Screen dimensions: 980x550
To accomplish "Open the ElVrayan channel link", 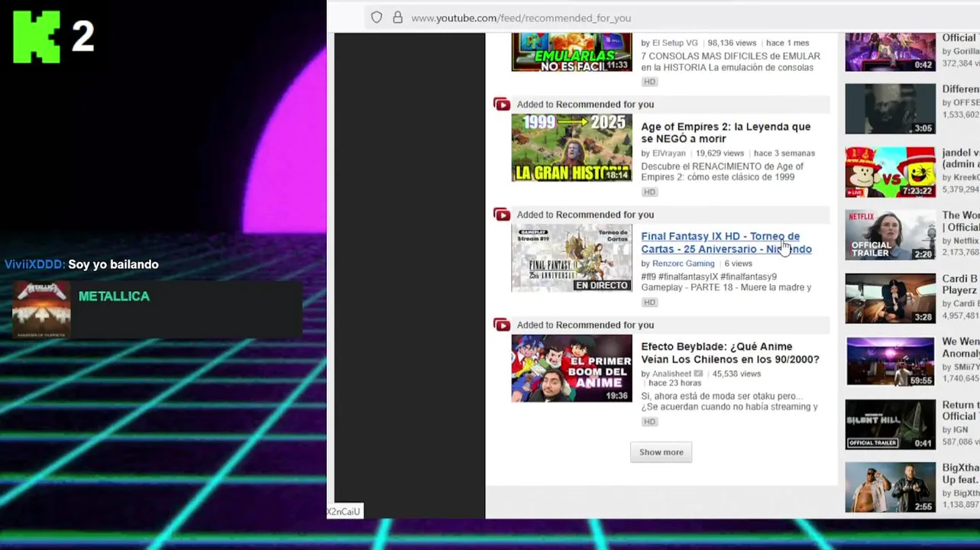I will pos(668,153).
